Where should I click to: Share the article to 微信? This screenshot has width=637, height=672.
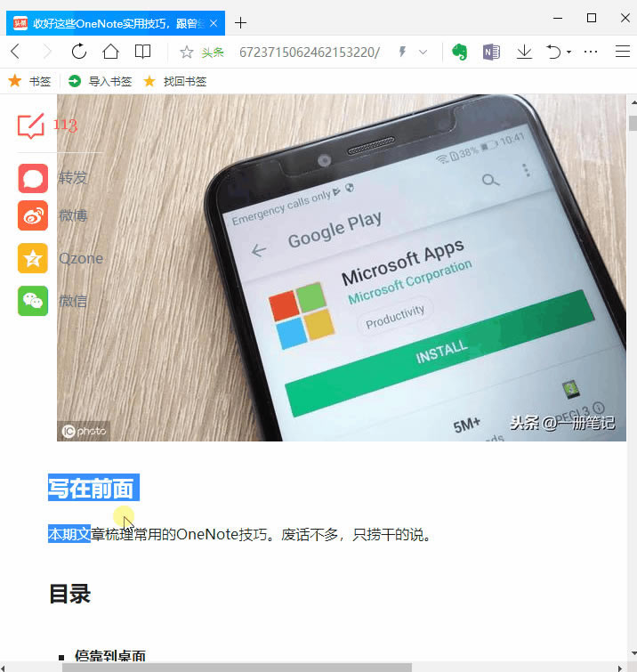click(x=33, y=301)
